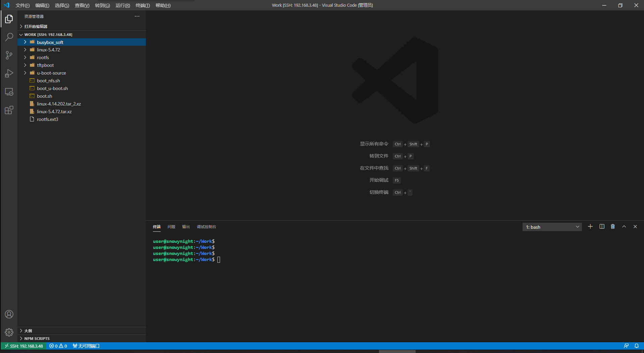644x353 pixels.
Task: Open the Run menu
Action: (x=123, y=5)
